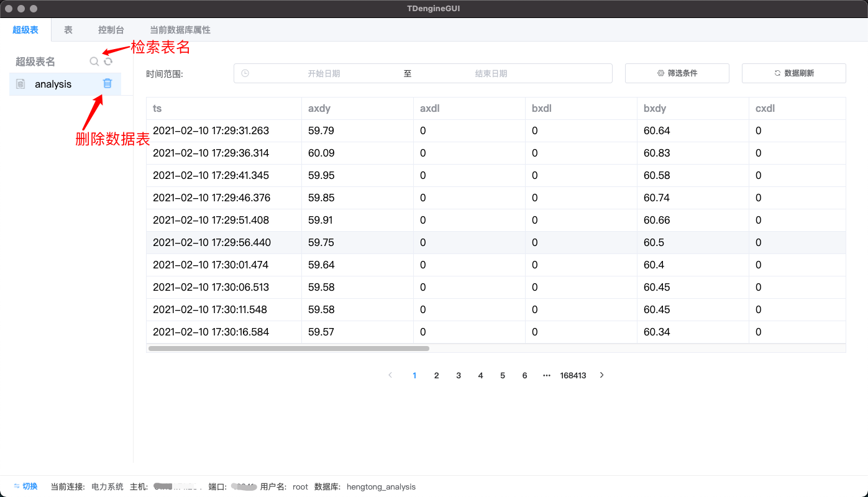Select row 2021-02-10 17:29:56.440
Image resolution: width=868 pixels, height=497 pixels.
496,242
